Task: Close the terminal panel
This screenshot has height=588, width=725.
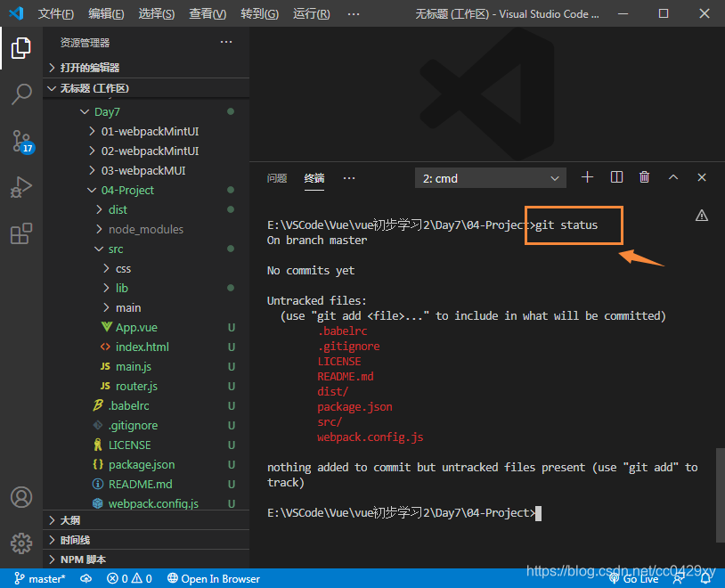Action: click(x=702, y=177)
